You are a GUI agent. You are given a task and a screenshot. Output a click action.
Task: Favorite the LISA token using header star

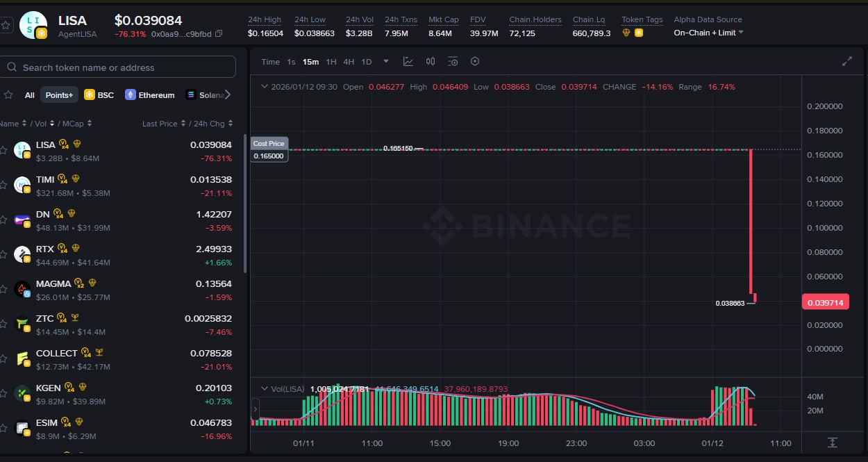6,25
